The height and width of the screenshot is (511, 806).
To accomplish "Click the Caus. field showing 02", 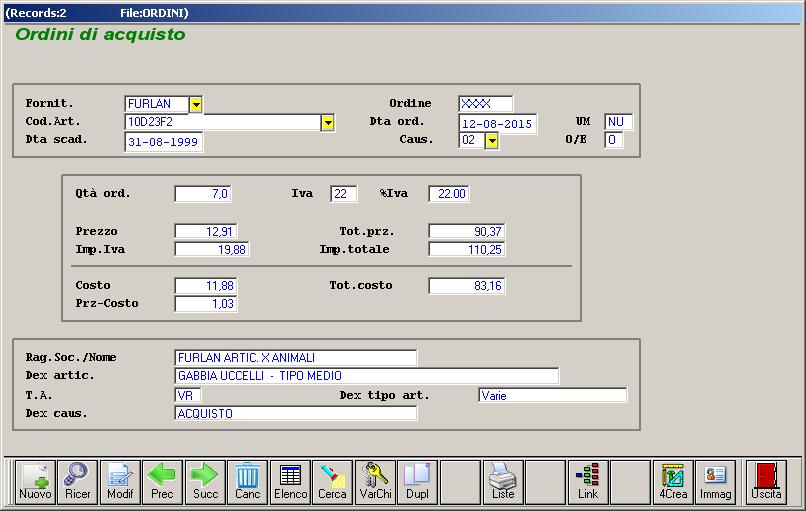I will point(472,140).
